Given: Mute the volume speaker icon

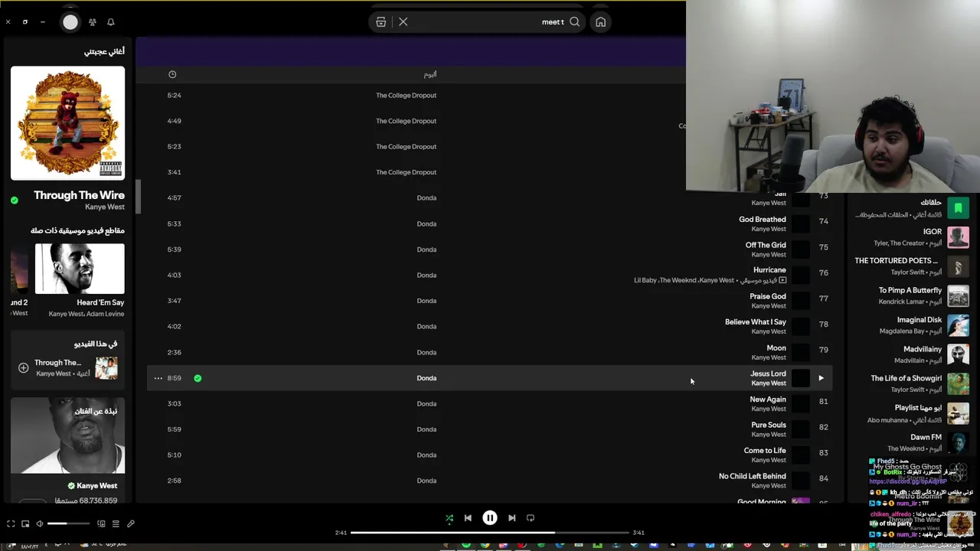Looking at the screenshot, I should pos(40,524).
